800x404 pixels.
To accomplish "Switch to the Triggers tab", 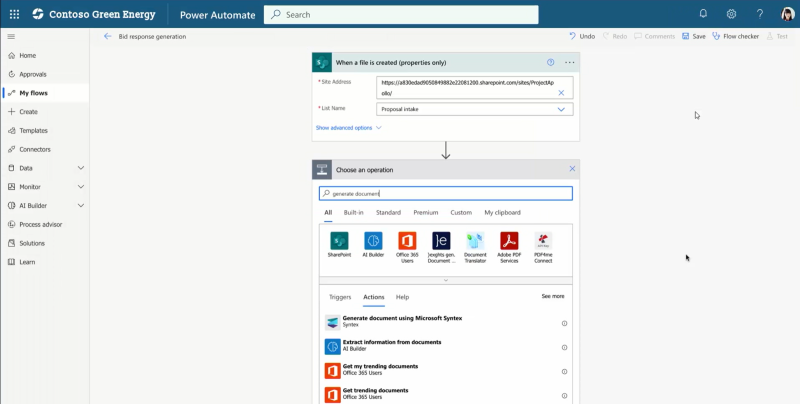I will coord(340,297).
